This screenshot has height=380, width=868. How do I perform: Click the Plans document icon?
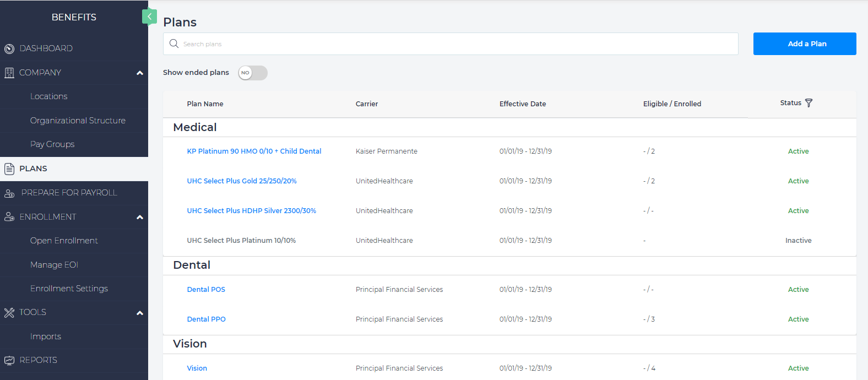[x=9, y=169]
